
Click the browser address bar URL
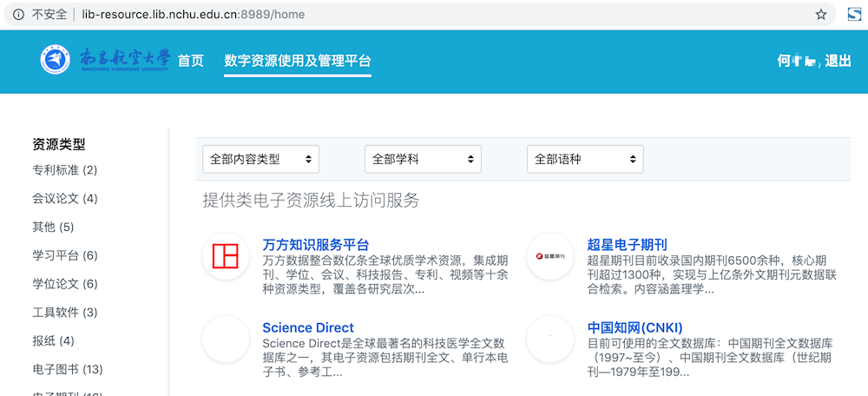point(194,15)
